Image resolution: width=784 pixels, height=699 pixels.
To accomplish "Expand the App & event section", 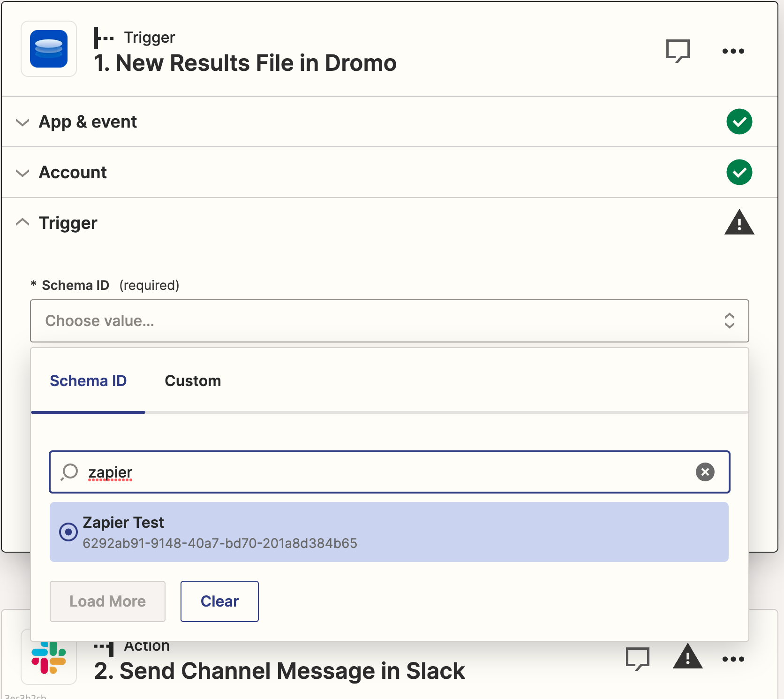I will point(23,122).
